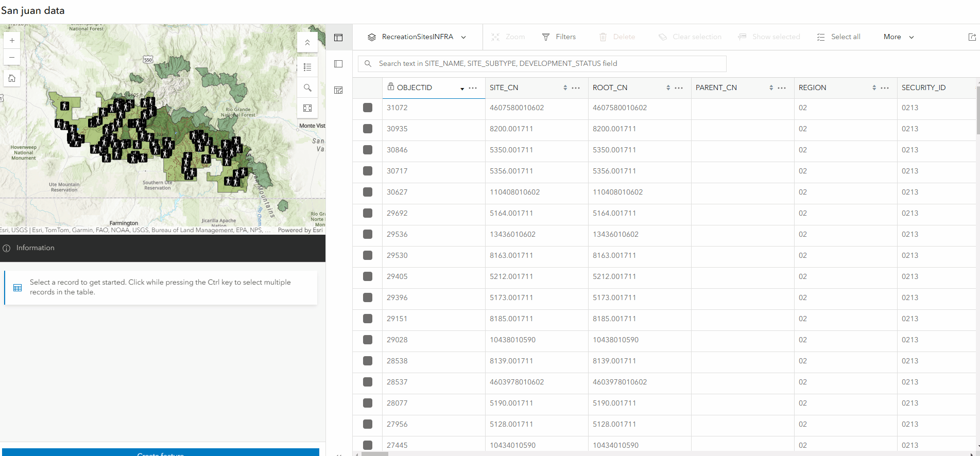
Task: Click the map home extent button
Action: coord(12,78)
